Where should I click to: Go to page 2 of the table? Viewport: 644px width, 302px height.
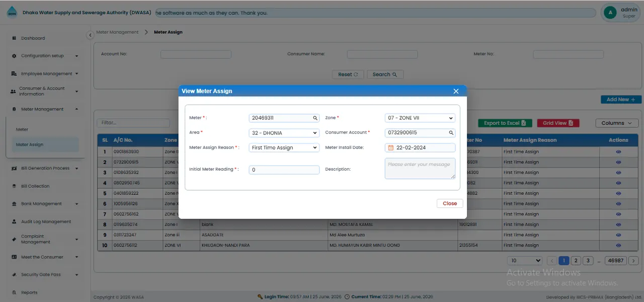click(x=576, y=261)
